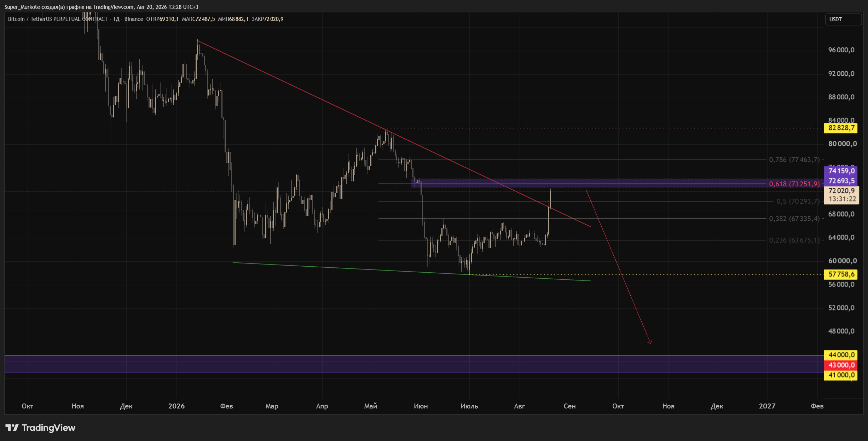Image resolution: width=868 pixels, height=441 pixels.
Task: Click the 68 000,0 price axis label
Action: pos(841,214)
